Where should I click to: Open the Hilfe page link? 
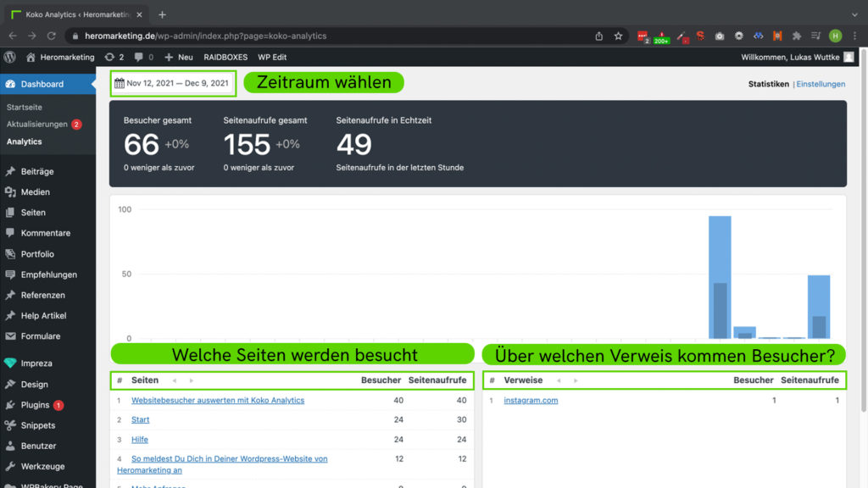pyautogui.click(x=140, y=440)
